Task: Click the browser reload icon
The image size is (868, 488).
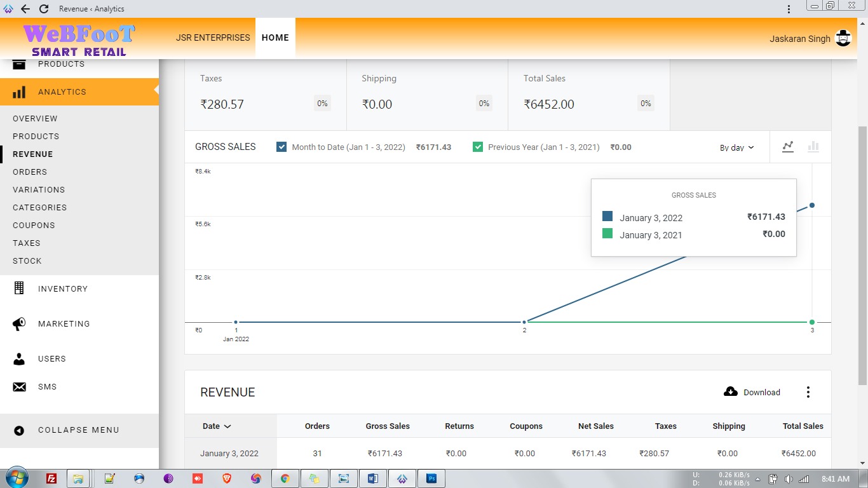Action: pyautogui.click(x=44, y=9)
